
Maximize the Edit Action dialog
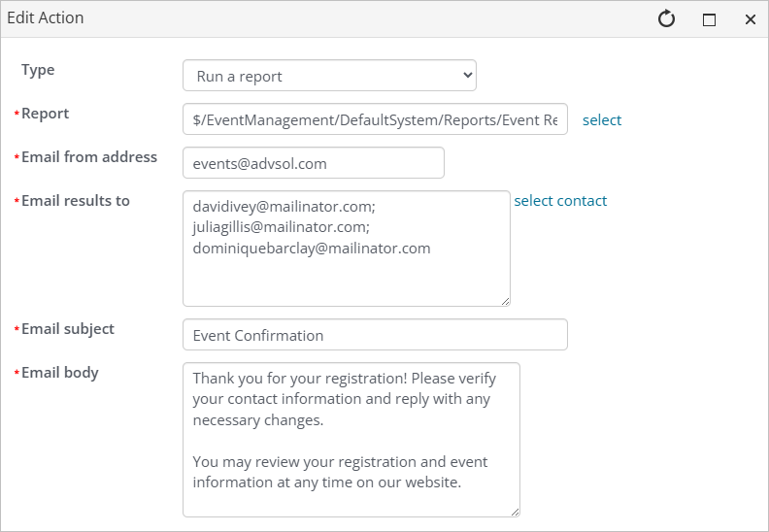click(x=709, y=19)
